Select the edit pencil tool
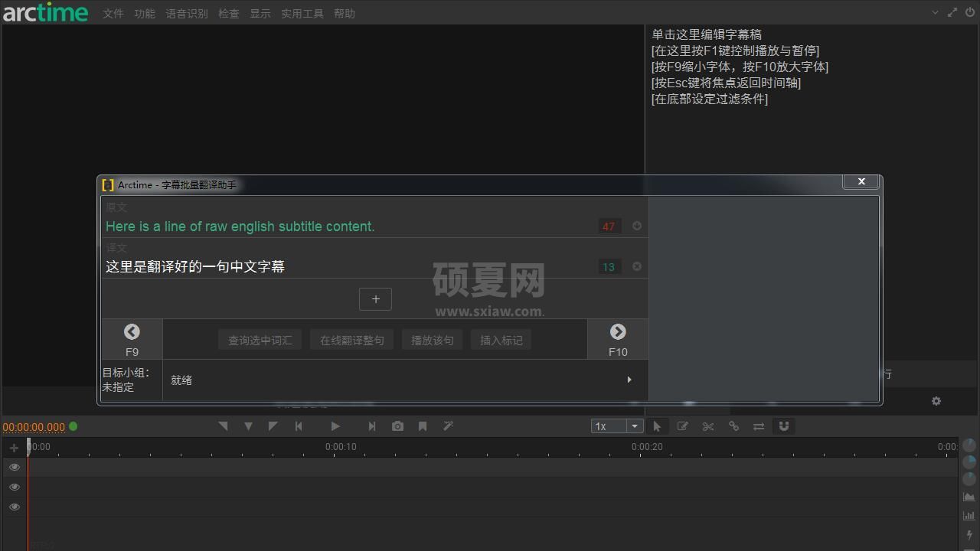 [682, 426]
